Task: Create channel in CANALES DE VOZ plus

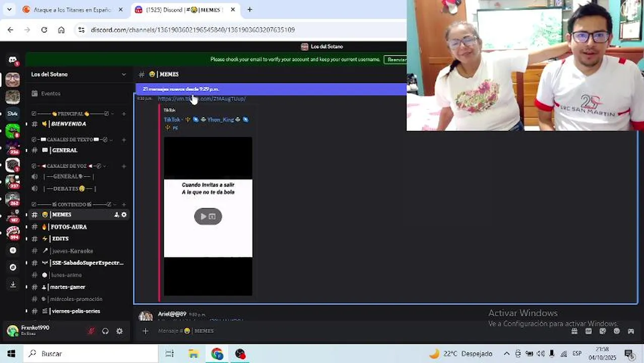Action: click(x=124, y=166)
